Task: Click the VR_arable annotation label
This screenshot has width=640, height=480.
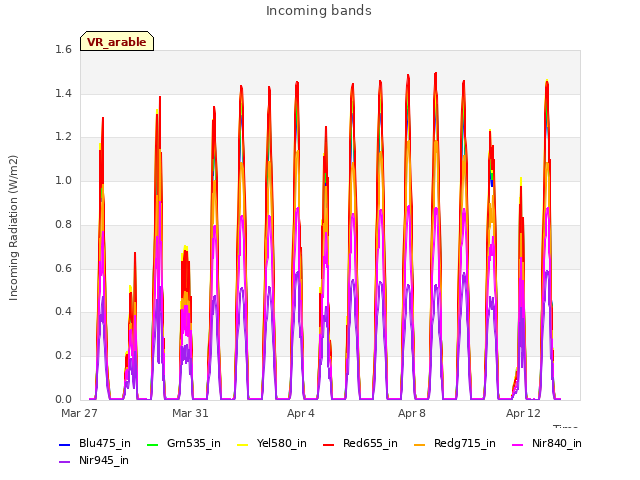Action: 117,41
